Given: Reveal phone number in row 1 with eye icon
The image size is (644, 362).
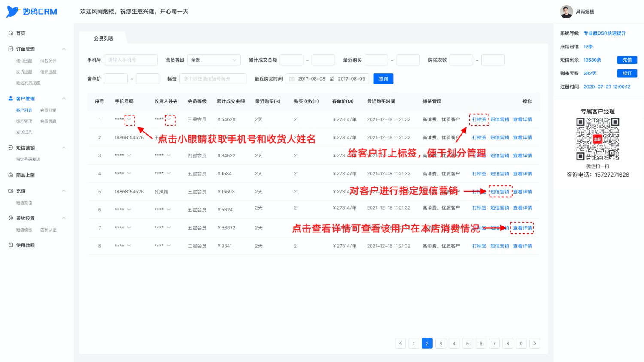Looking at the screenshot, I should tap(129, 119).
